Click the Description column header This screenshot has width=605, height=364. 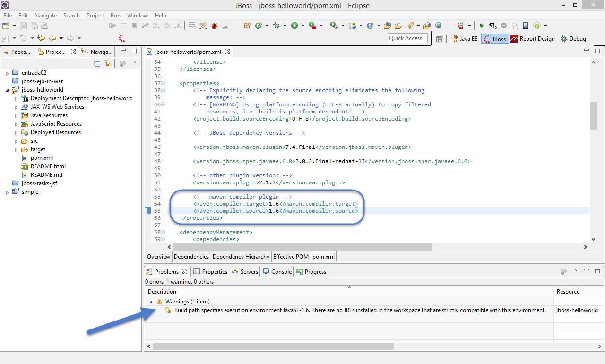tap(349, 292)
